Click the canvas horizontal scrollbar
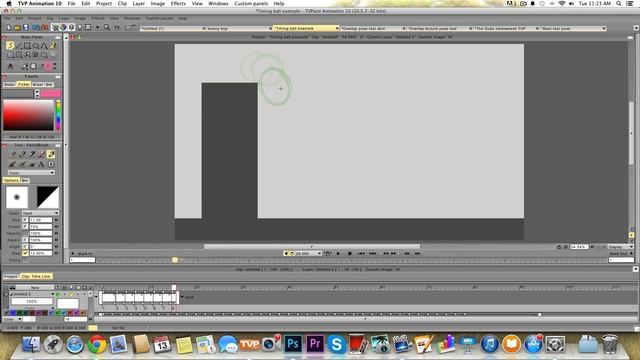 click(x=312, y=247)
